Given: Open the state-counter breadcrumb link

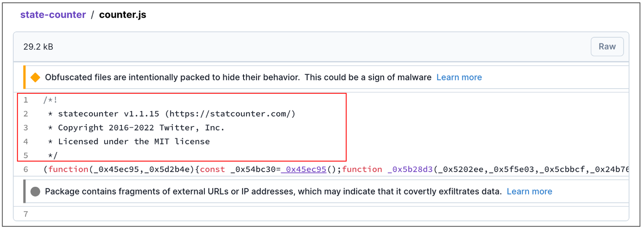Looking at the screenshot, I should 53,15.
